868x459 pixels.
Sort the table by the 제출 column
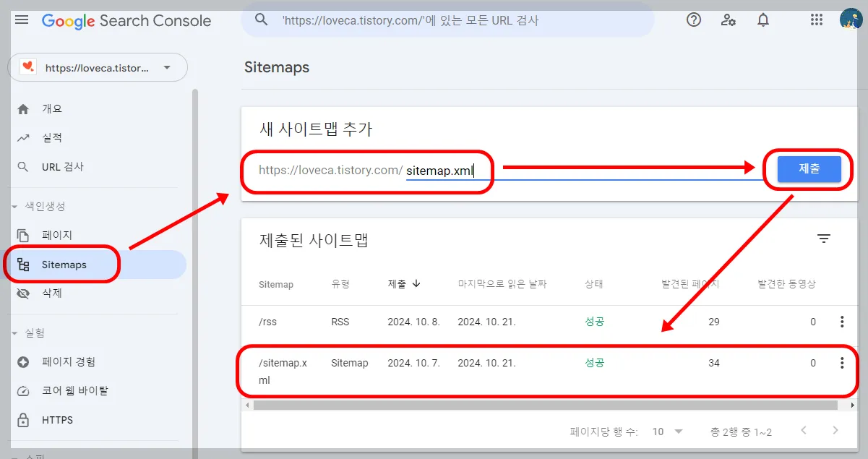point(404,284)
